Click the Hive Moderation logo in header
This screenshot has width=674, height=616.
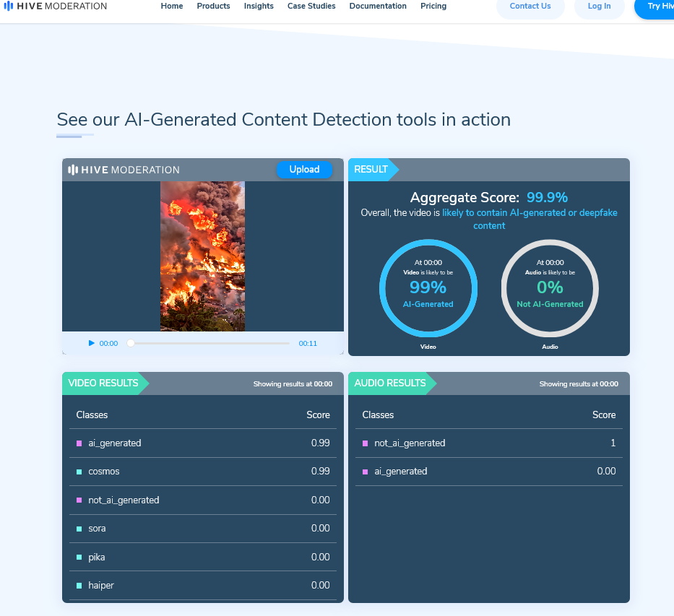coord(55,6)
